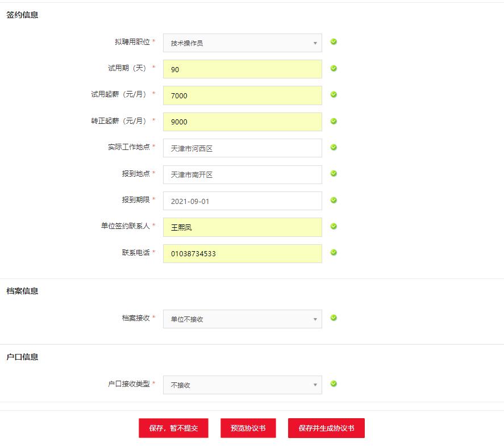Image resolution: width=504 pixels, height=446 pixels.
Task: Click green checkmark beside 拟聘用职位 field
Action: [x=334, y=41]
